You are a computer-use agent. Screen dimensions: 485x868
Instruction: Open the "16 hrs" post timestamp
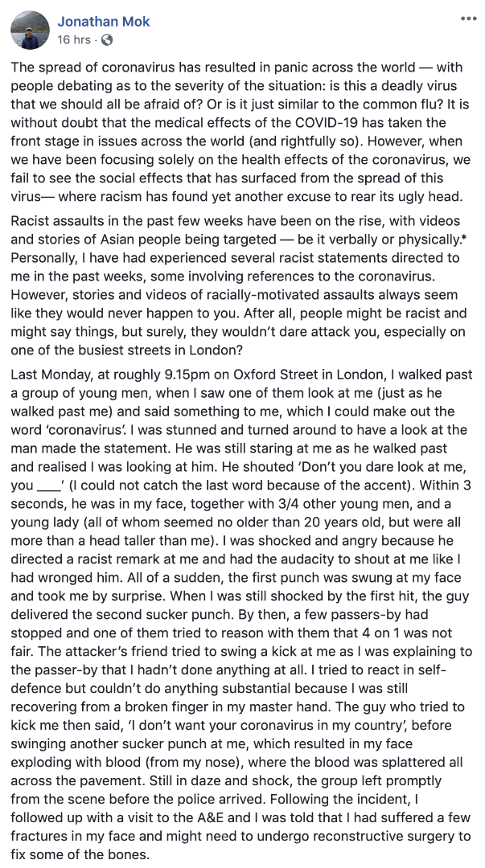73,39
